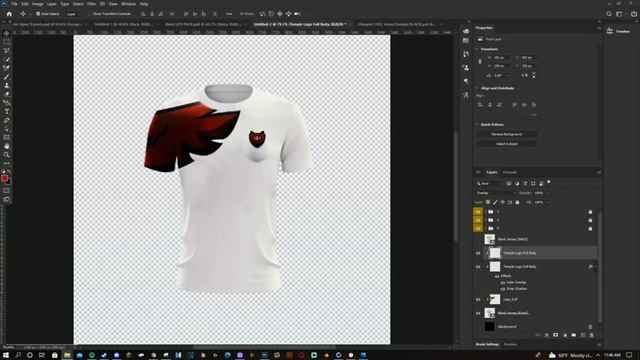Hide the Logo_Full layer
The image size is (640, 360).
(478, 300)
